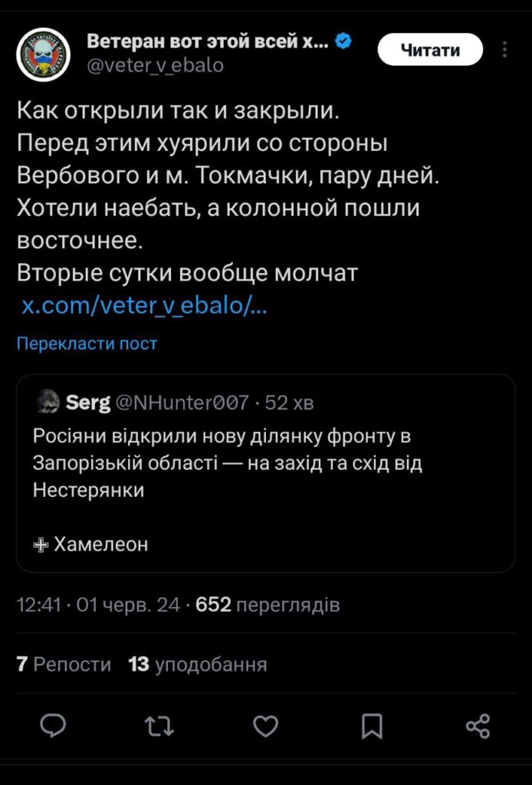Click the 12:41 · 01 черв. 24 timestamp
The width and height of the screenshot is (532, 785).
coord(98,605)
